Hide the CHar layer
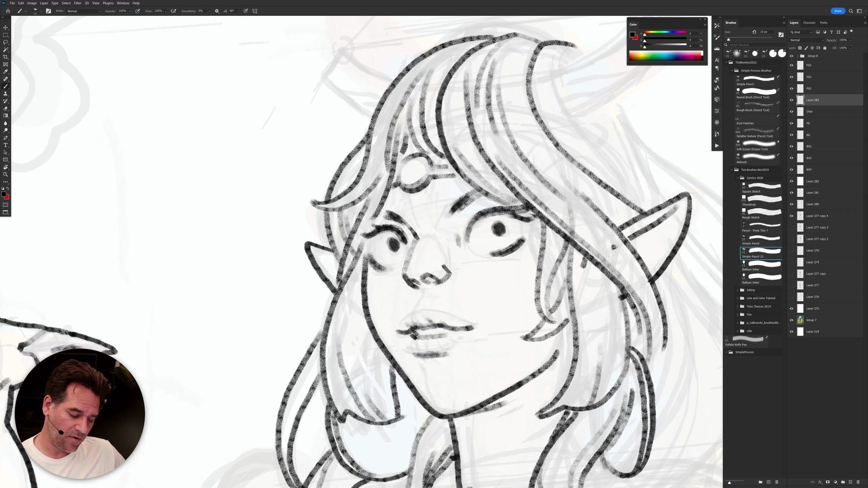The width and height of the screenshot is (868, 488). tap(791, 112)
